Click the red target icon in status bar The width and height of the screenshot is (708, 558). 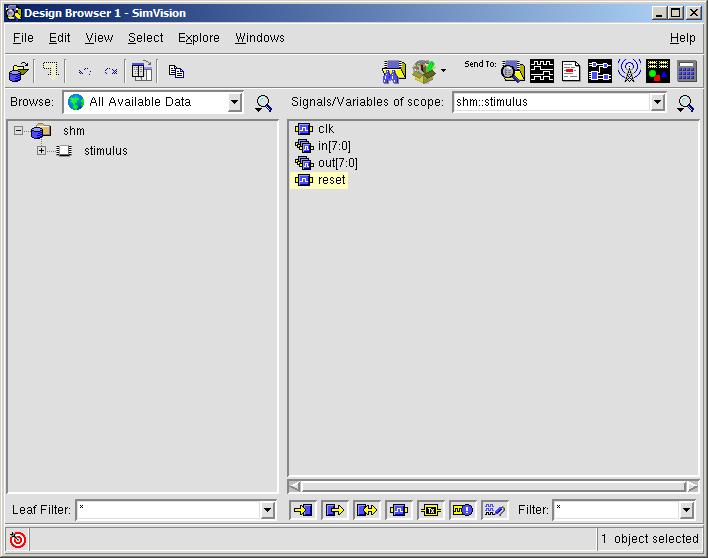coord(18,539)
